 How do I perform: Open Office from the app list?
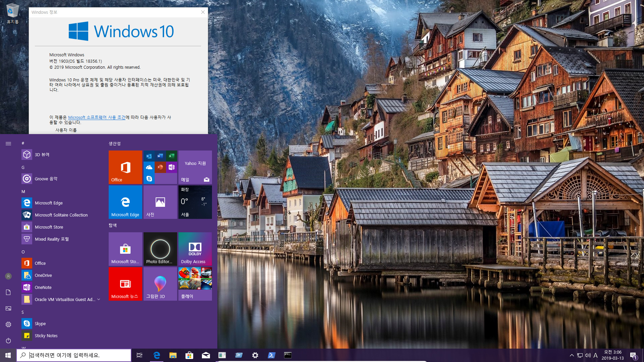click(60, 263)
